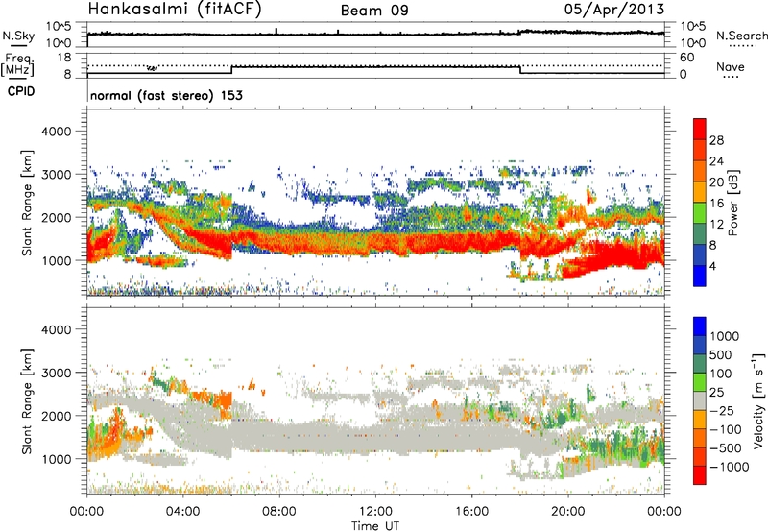Click the '08:00' time tick label

[x=279, y=512]
